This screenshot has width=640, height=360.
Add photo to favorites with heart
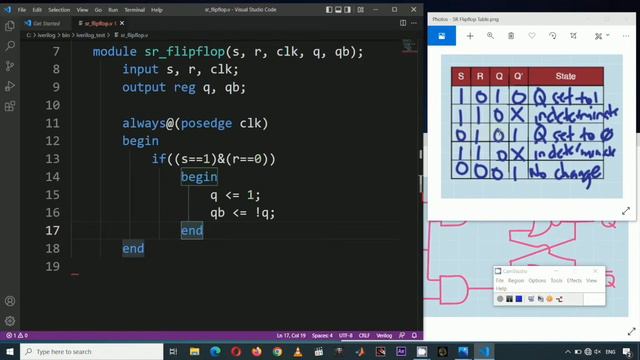[x=532, y=36]
